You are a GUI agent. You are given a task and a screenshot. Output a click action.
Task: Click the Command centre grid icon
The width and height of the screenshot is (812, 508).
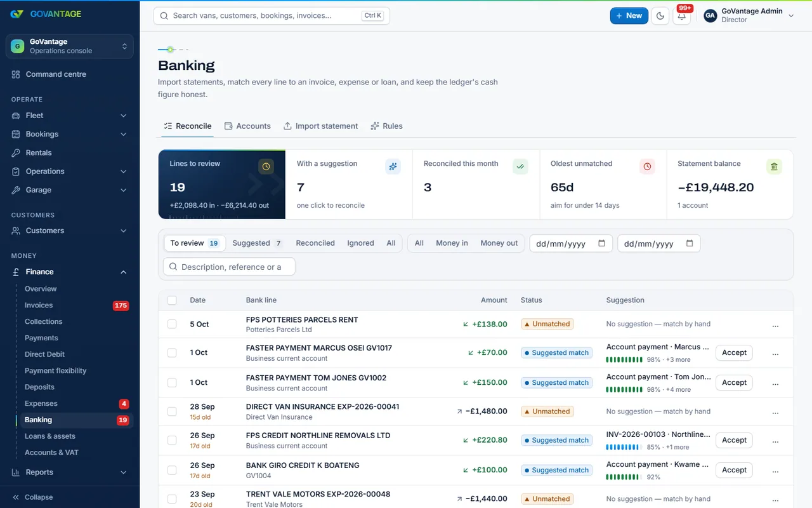tap(16, 74)
